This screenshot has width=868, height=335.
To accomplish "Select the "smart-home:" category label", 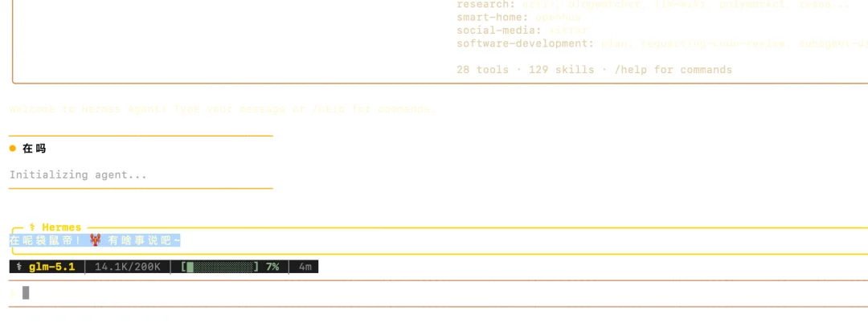I will tap(492, 17).
